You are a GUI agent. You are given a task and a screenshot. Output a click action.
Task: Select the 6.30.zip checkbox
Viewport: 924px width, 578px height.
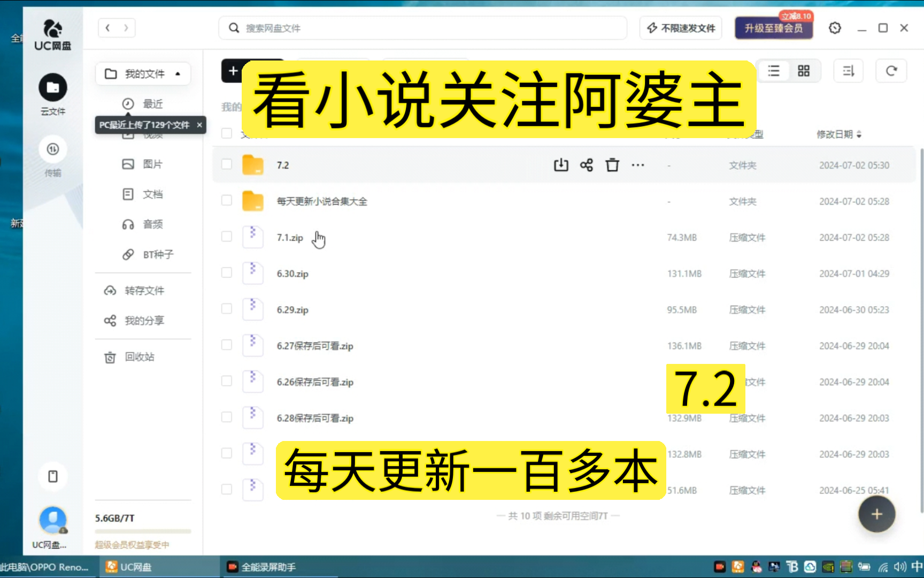point(227,273)
